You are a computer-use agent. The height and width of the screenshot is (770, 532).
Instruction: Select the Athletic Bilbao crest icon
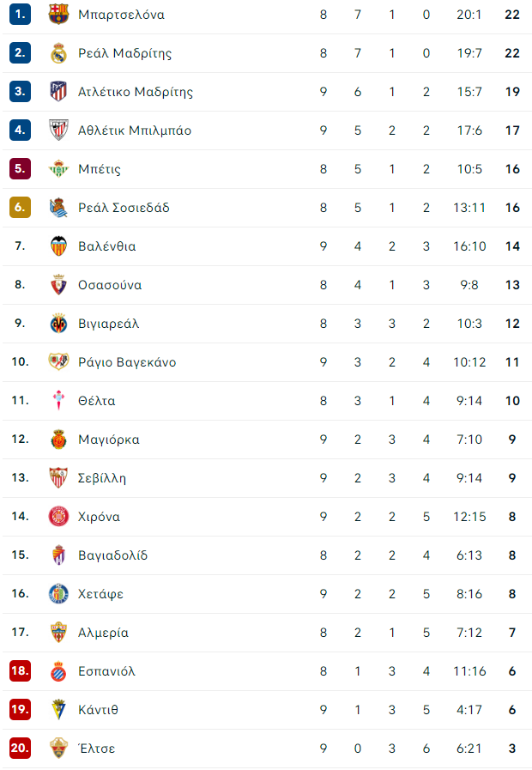click(x=58, y=130)
